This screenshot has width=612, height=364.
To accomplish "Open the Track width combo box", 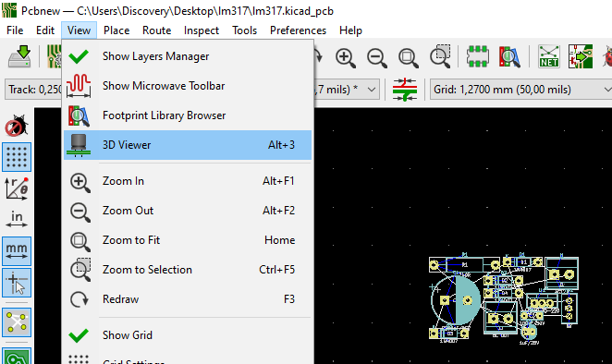I will pyautogui.click(x=33, y=90).
